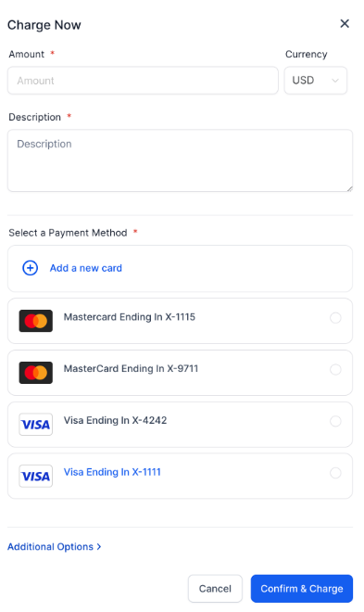Open the Currency USD dropdown
Viewport: 364px width, 612px height.
tap(316, 81)
